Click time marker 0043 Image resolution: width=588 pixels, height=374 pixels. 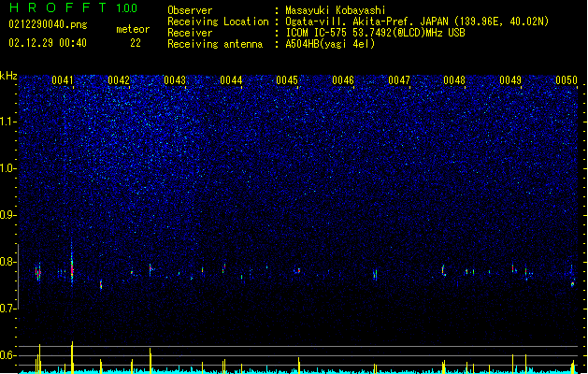(175, 80)
